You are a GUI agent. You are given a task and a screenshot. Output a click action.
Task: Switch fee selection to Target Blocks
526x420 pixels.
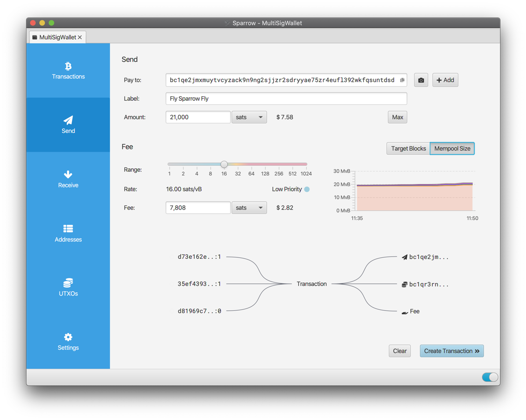[408, 148]
